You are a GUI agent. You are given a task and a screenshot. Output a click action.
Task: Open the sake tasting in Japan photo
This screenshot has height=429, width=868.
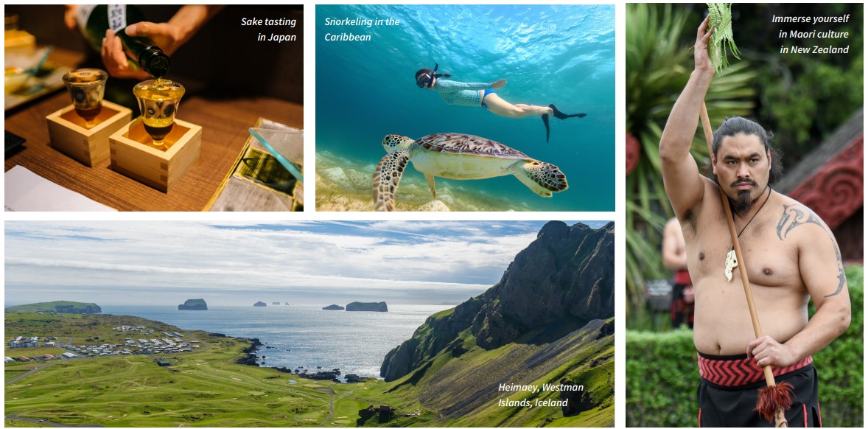pos(154,108)
